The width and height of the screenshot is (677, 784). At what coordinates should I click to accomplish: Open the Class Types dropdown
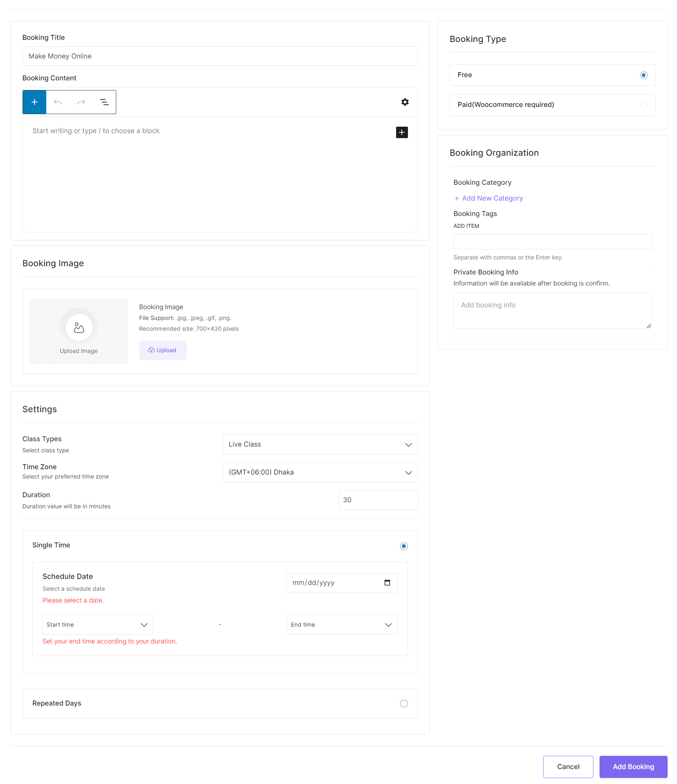point(320,444)
